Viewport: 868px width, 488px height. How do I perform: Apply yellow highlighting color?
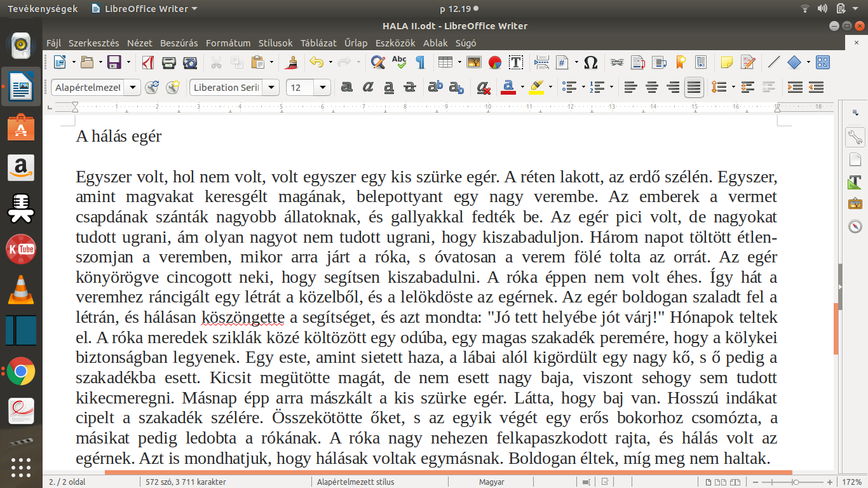pos(536,87)
